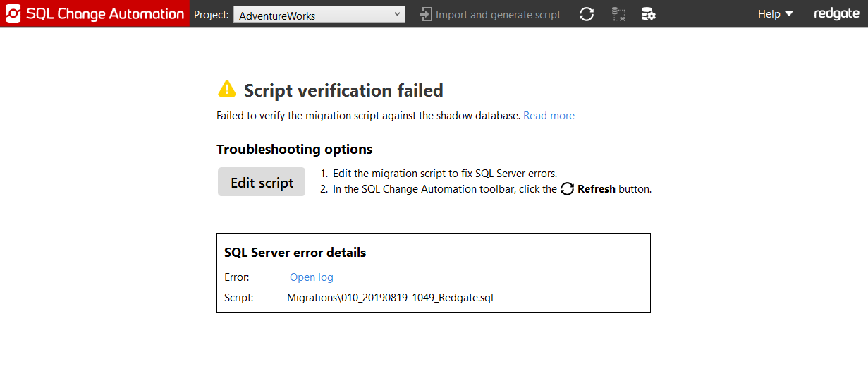
Task: Open the error log via Open log
Action: 312,277
